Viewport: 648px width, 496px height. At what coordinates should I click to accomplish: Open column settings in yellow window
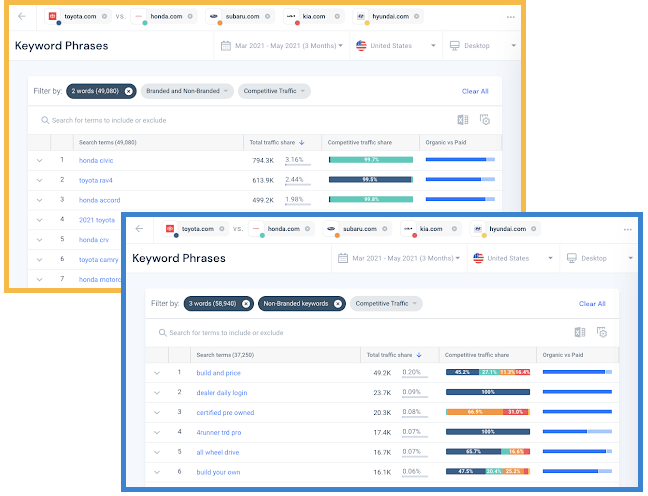click(485, 120)
